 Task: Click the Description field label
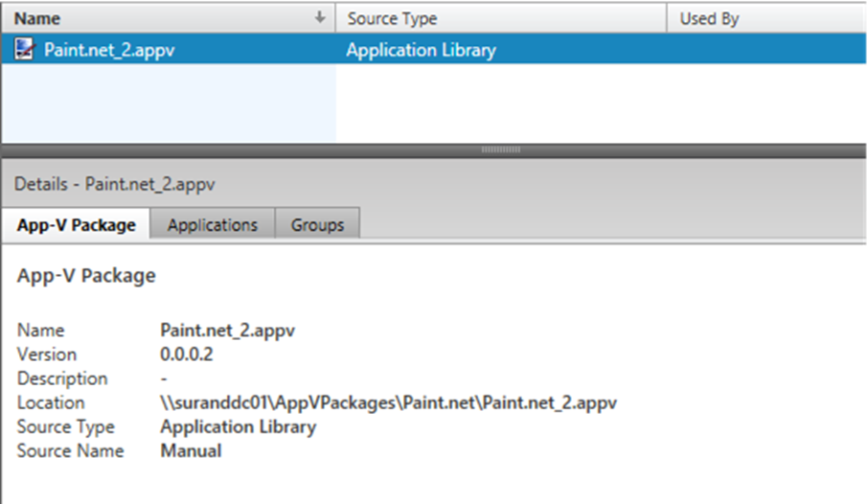tap(62, 378)
